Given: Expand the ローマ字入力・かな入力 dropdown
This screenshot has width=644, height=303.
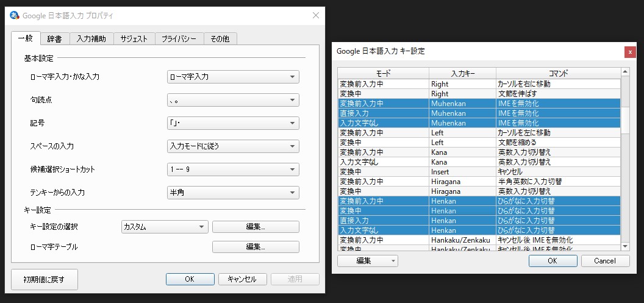Looking at the screenshot, I should tap(233, 77).
